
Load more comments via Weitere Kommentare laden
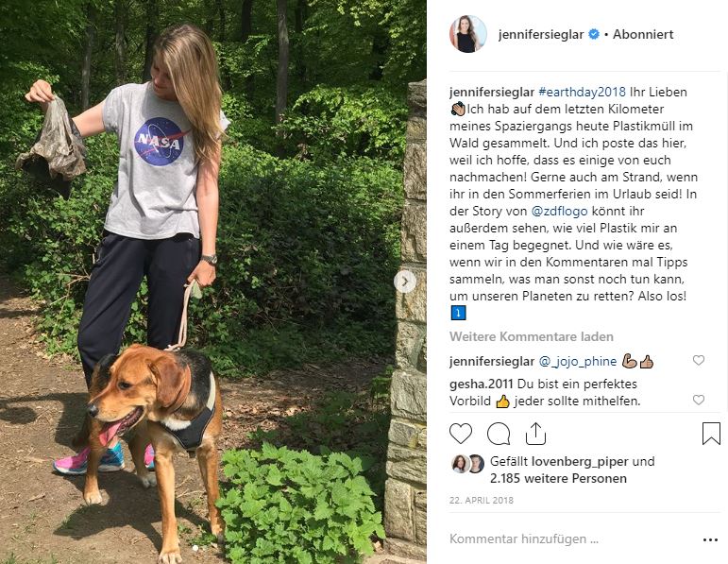click(532, 336)
